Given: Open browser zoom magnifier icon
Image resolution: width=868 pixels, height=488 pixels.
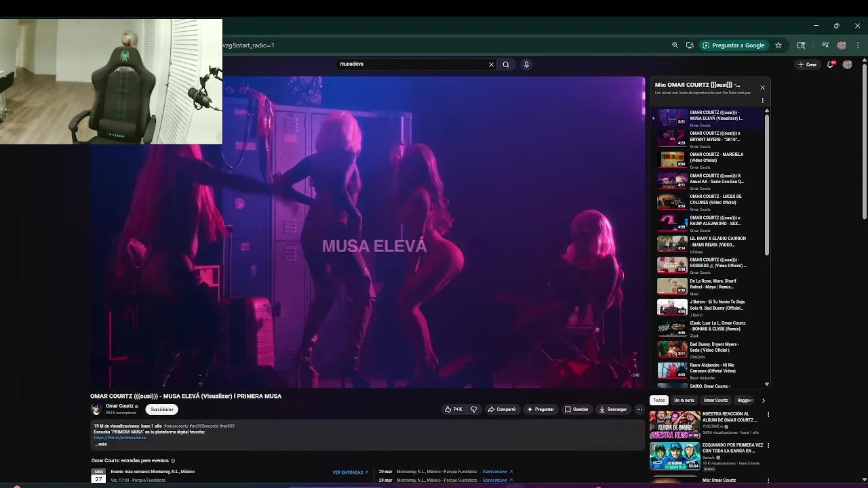Looking at the screenshot, I should (x=675, y=45).
